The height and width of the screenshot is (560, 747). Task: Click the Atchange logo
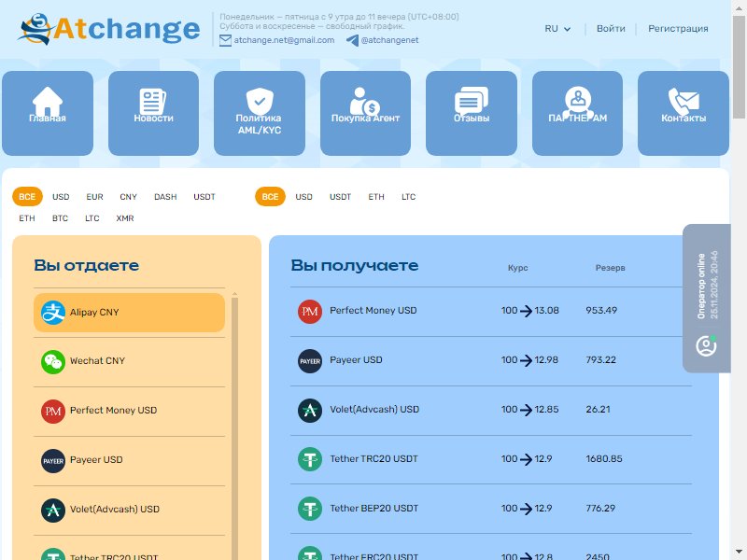[x=109, y=29]
